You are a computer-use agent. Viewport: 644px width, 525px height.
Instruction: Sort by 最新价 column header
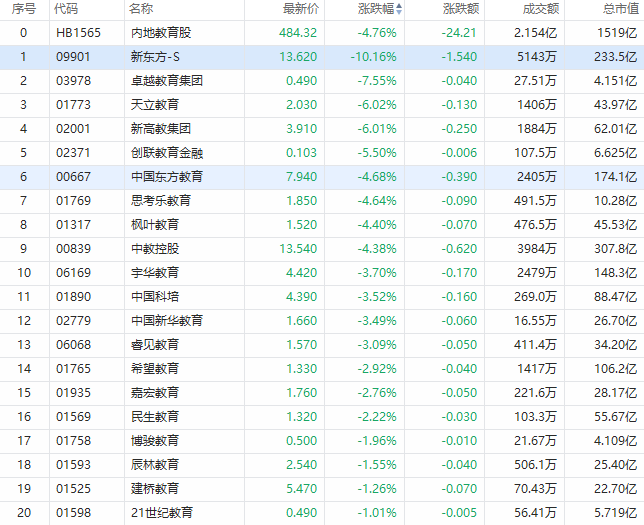(301, 9)
